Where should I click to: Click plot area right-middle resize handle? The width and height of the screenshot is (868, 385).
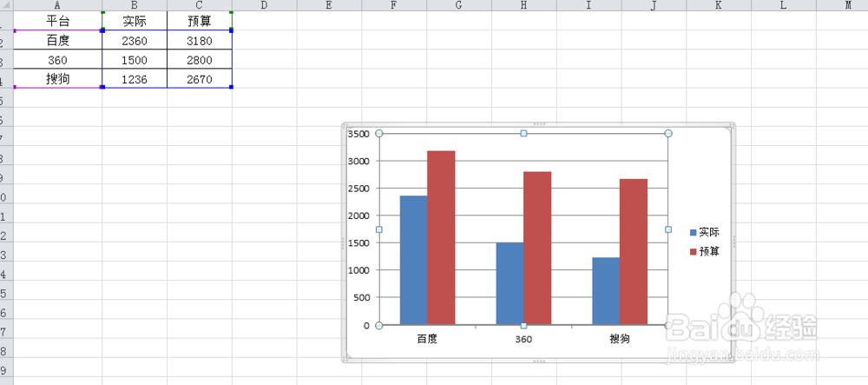click(668, 229)
